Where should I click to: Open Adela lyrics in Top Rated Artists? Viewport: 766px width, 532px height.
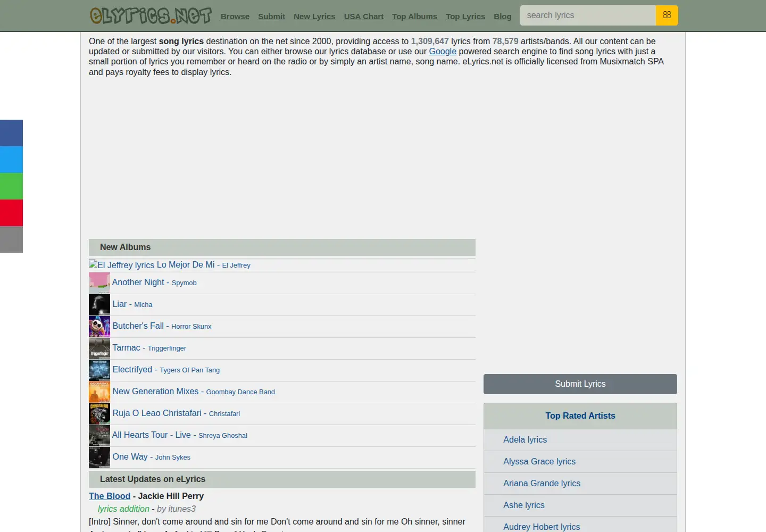(525, 440)
